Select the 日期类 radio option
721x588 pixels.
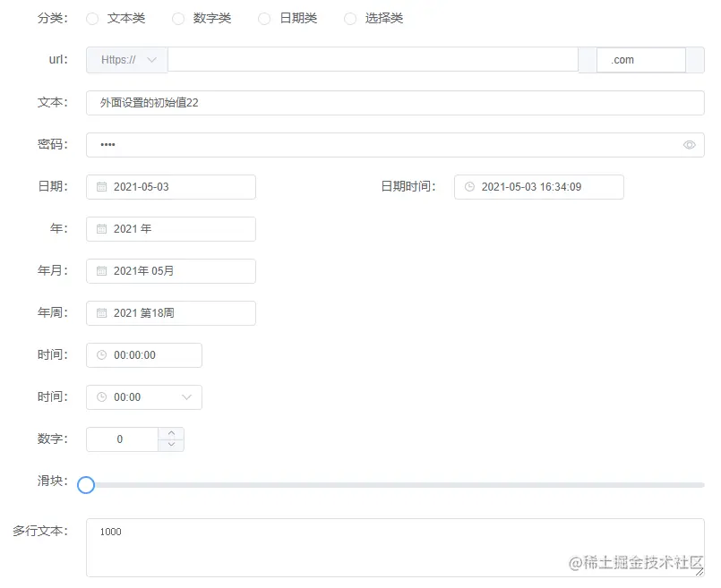264,19
